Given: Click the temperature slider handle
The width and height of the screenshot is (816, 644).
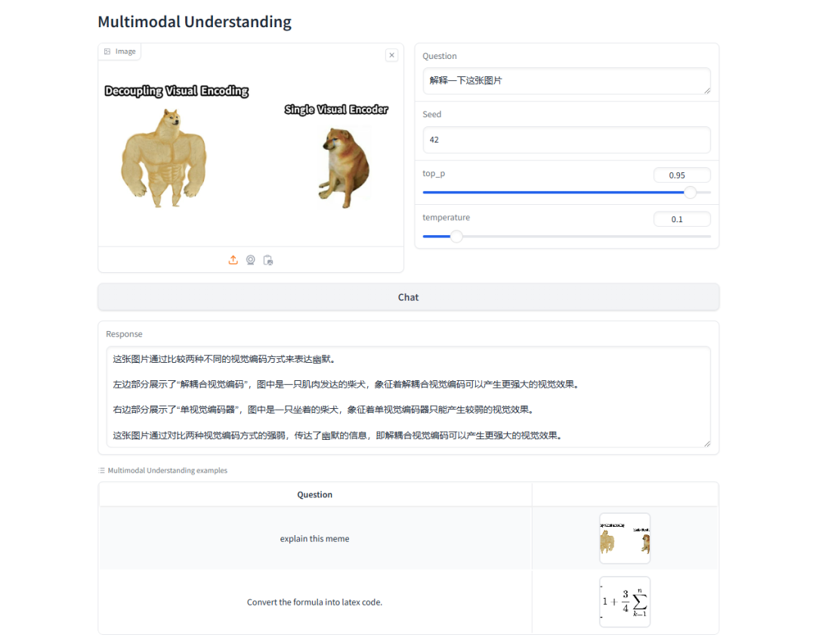Looking at the screenshot, I should (456, 237).
